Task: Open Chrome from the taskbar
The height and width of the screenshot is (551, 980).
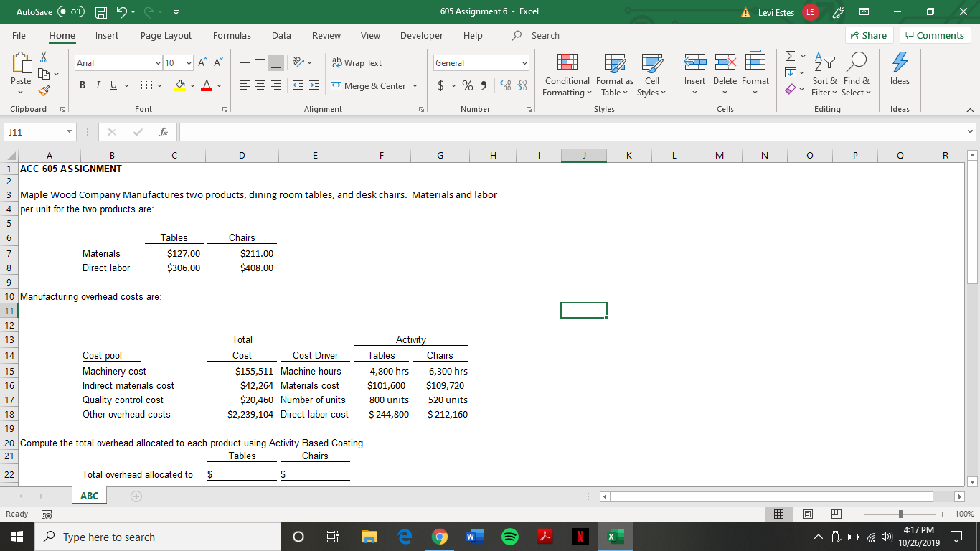Action: point(440,537)
